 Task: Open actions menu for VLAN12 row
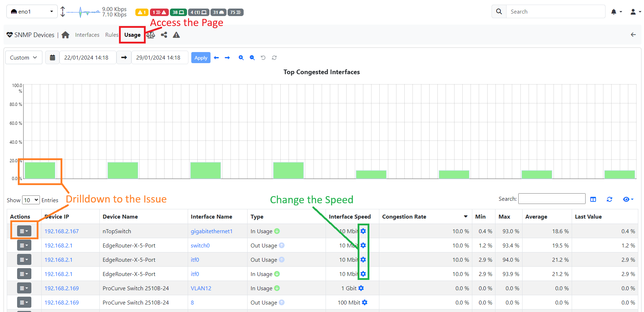point(24,288)
